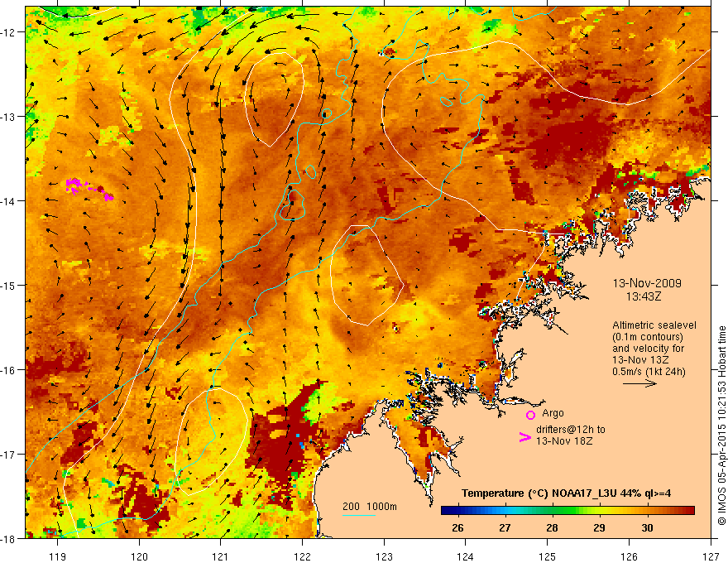This screenshot has height=563, width=728.
Task: Click the Argo legend label
Action: click(553, 413)
